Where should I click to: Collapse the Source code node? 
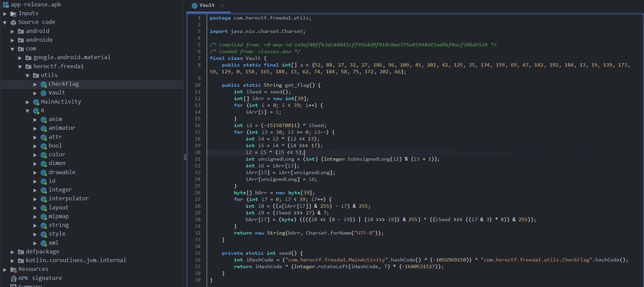pos(5,23)
